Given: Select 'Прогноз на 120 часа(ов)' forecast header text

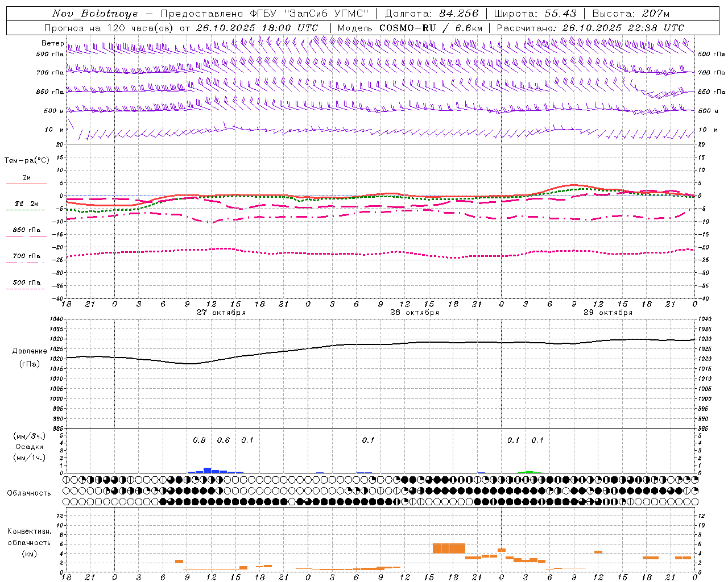Looking at the screenshot, I should (x=109, y=28).
